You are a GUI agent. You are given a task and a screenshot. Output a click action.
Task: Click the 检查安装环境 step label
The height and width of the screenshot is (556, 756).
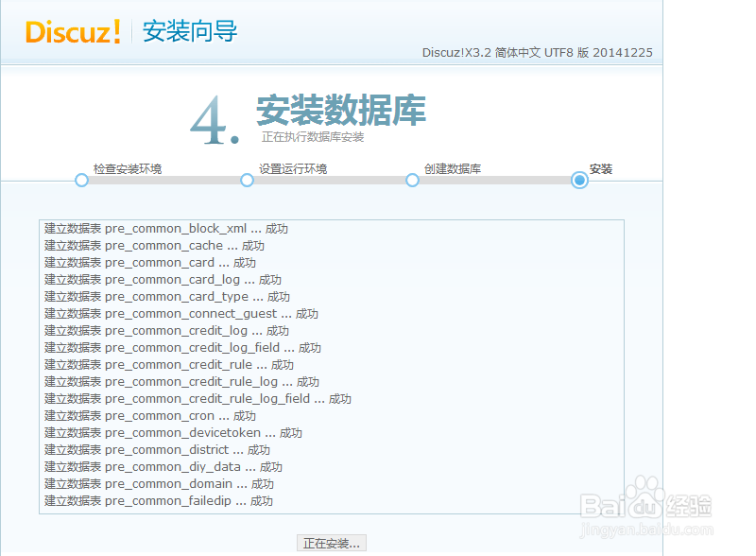click(x=128, y=169)
